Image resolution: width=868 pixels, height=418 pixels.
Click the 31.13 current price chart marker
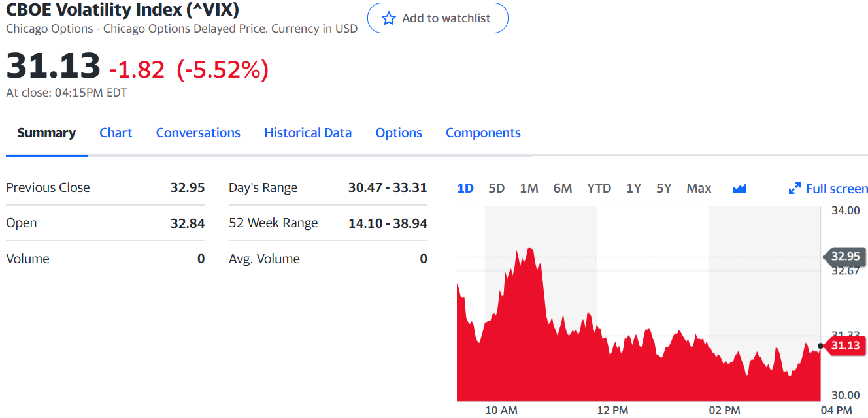[844, 345]
